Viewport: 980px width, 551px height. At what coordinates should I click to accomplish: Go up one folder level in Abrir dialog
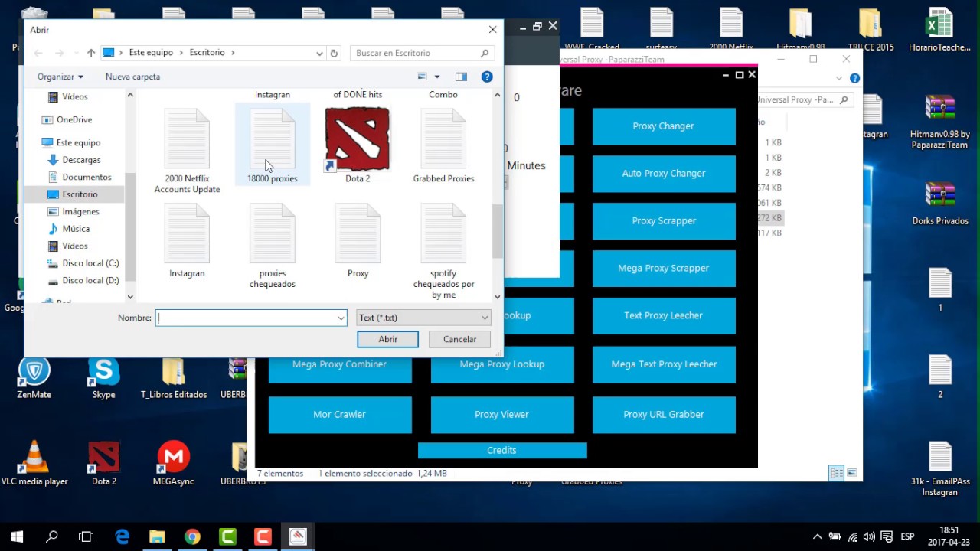91,53
